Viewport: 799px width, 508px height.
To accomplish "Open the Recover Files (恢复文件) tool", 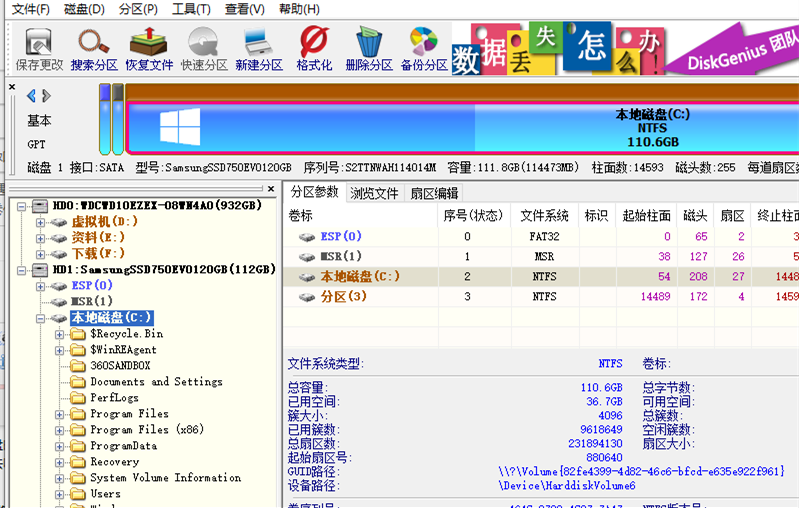I will pos(149,49).
